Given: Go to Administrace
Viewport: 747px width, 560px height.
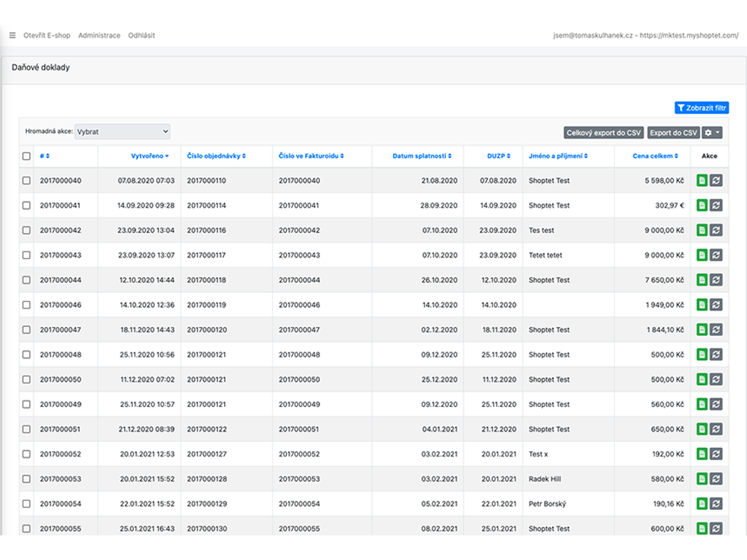Looking at the screenshot, I should 99,35.
